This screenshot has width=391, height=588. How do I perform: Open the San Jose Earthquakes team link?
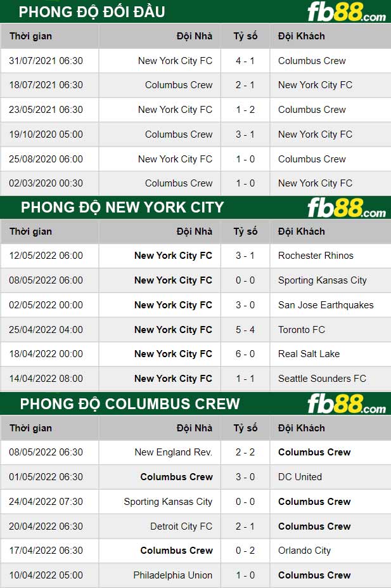pyautogui.click(x=326, y=305)
